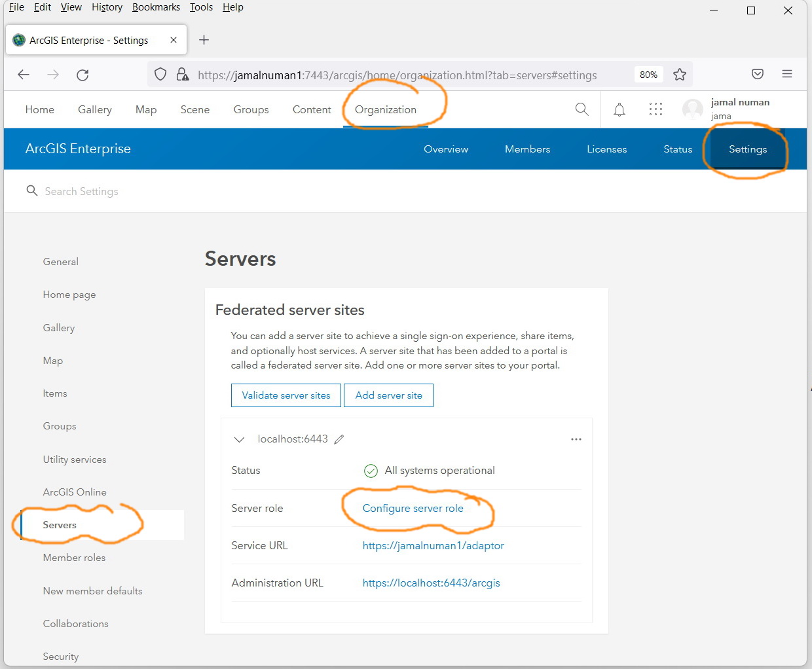Open the Firefox application menu
The width and height of the screenshot is (812, 669).
pos(787,74)
